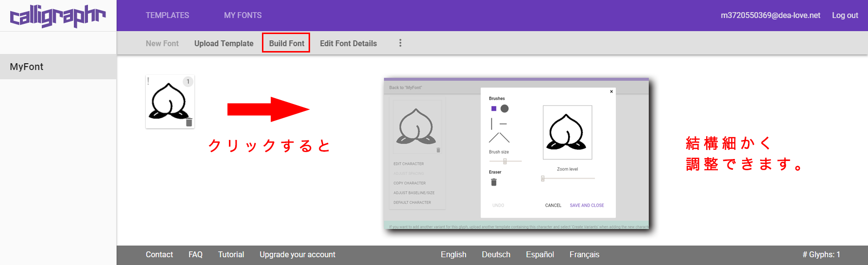The width and height of the screenshot is (868, 265).
Task: Select the round circle brush
Action: (x=504, y=108)
